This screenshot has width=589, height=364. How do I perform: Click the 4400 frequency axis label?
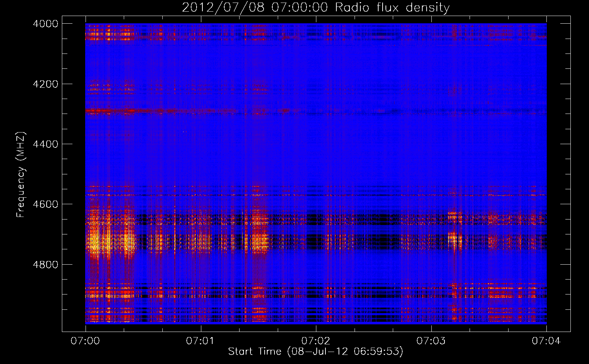[x=46, y=144]
